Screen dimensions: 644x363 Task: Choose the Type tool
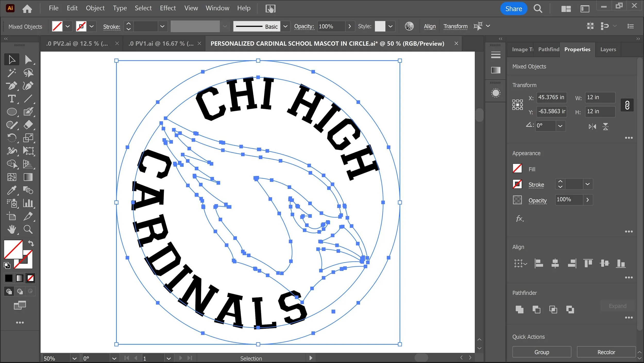[12, 99]
